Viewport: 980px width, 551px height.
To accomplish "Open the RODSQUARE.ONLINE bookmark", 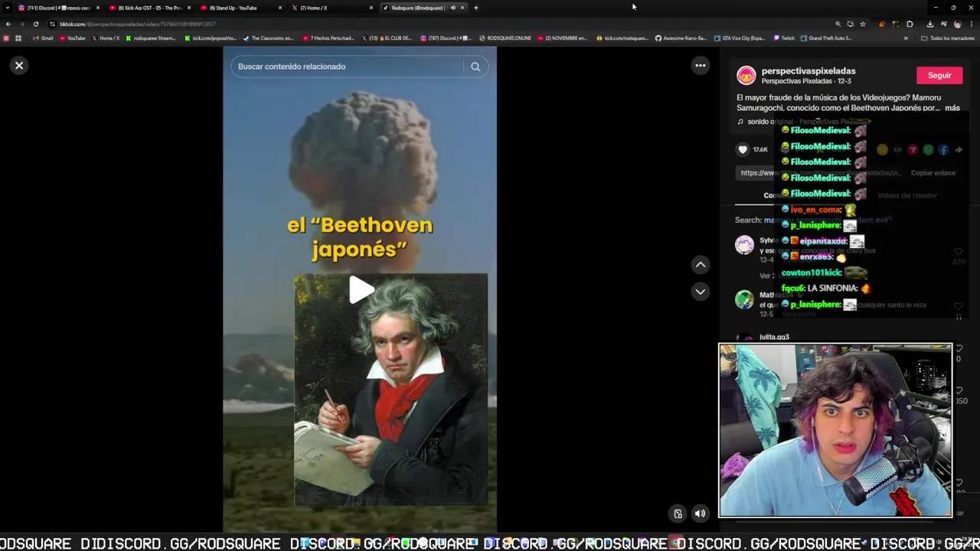I will (505, 37).
